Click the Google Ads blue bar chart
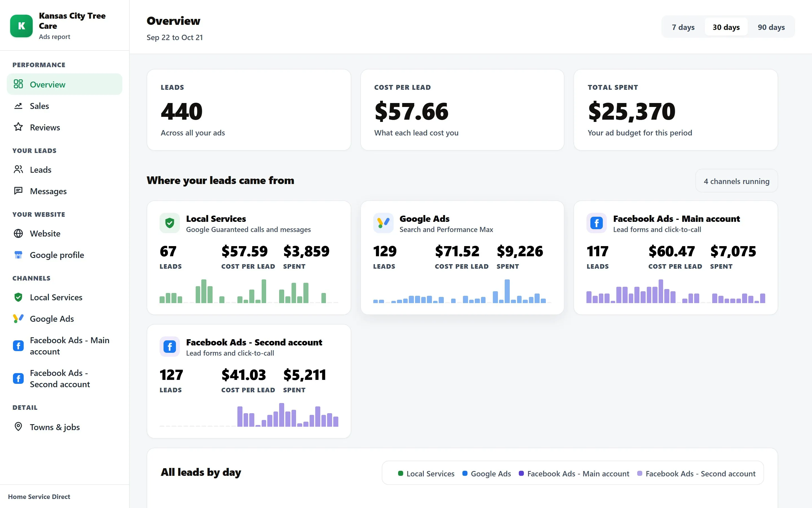The height and width of the screenshot is (508, 812). pos(462,291)
